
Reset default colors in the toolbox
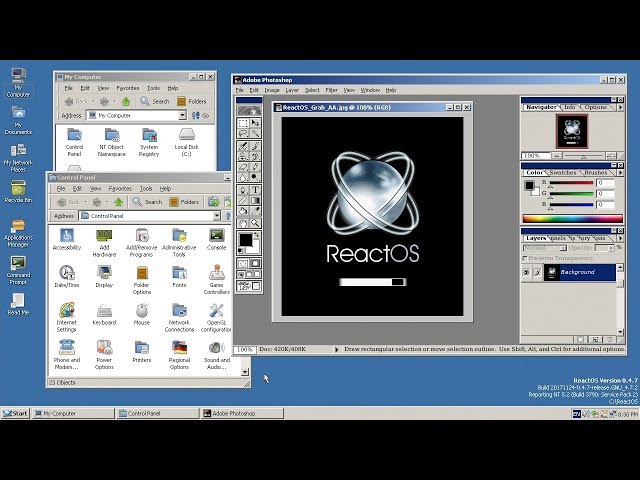(x=241, y=251)
